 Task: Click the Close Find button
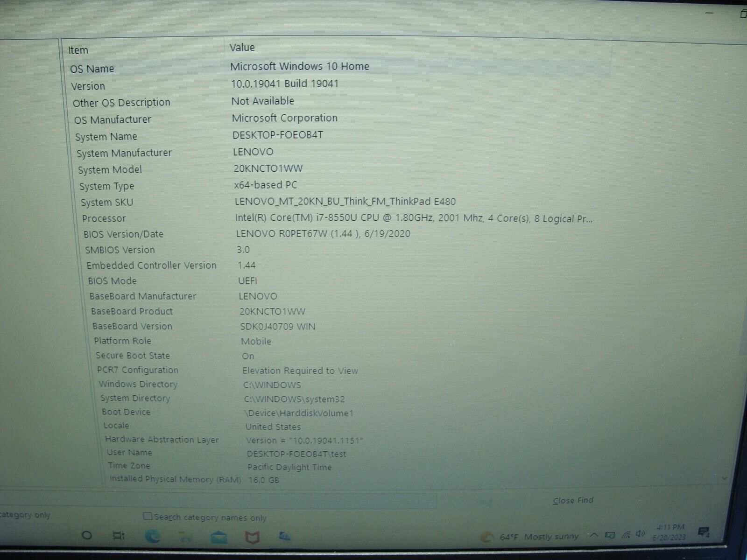tap(573, 500)
